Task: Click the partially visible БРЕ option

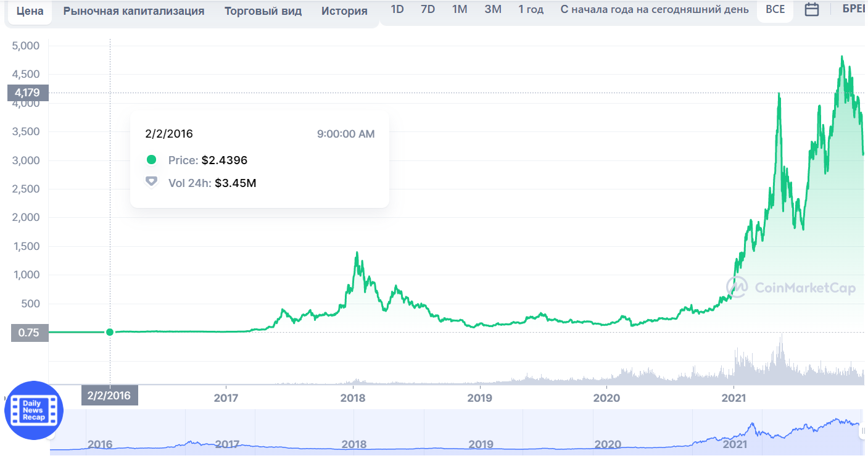Action: point(854,10)
